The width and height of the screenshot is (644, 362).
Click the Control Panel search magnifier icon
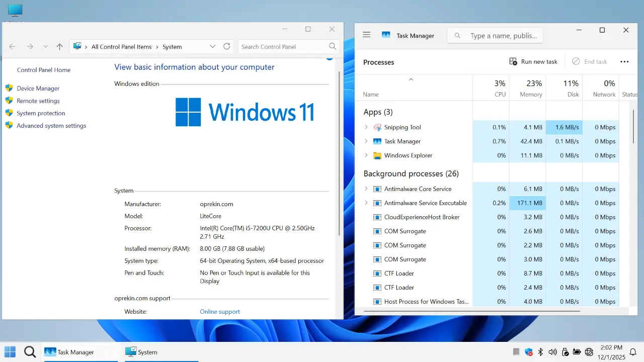point(333,46)
